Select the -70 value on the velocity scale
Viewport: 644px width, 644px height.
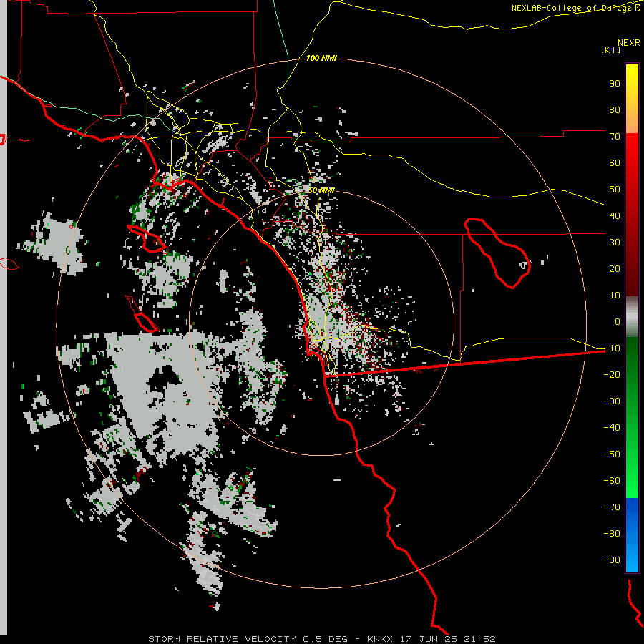(x=612, y=507)
